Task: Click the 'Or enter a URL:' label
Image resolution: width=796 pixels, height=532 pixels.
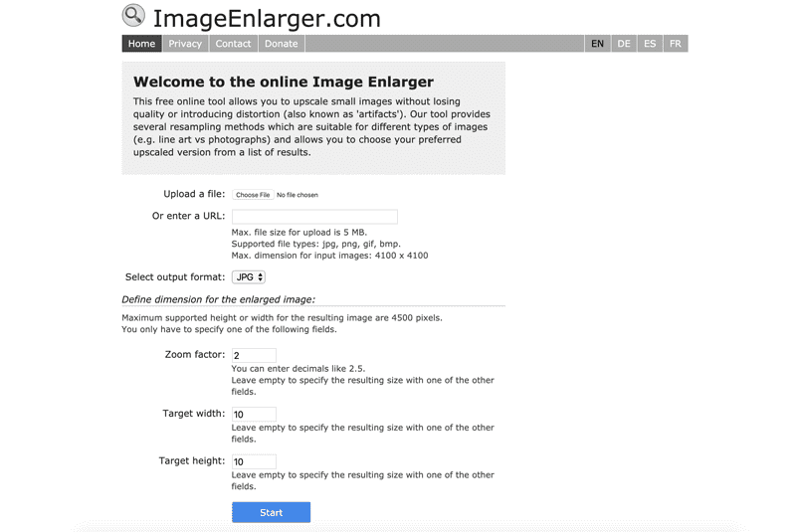Action: coord(188,216)
